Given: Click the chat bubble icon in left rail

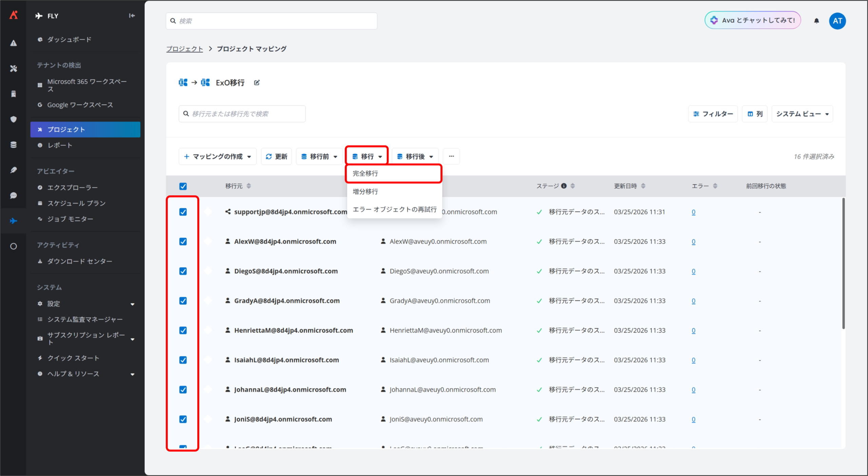Looking at the screenshot, I should point(13,196).
